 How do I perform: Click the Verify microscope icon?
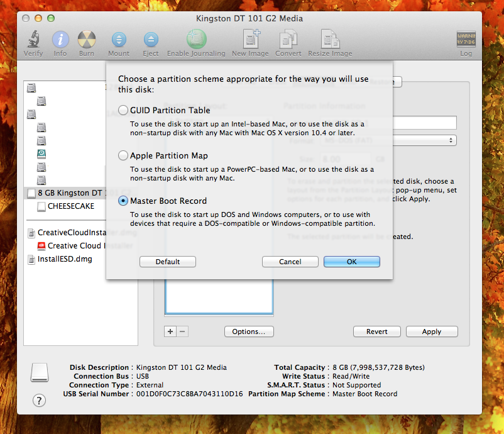33,39
